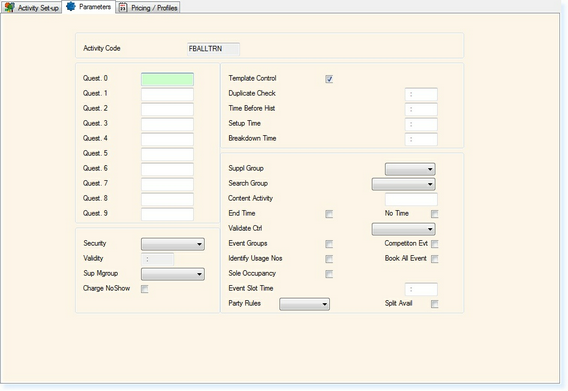The width and height of the screenshot is (568, 391).
Task: Click the Content Activity input field
Action: pyautogui.click(x=411, y=199)
